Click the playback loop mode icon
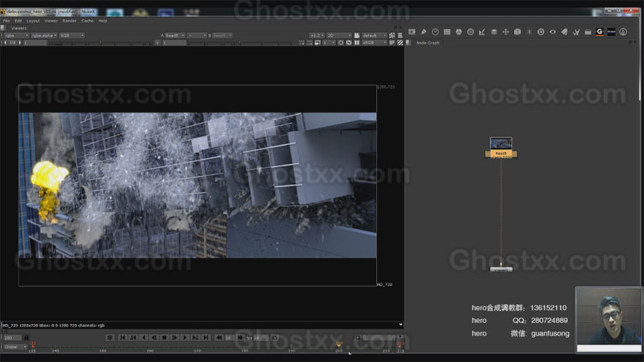 [274, 337]
